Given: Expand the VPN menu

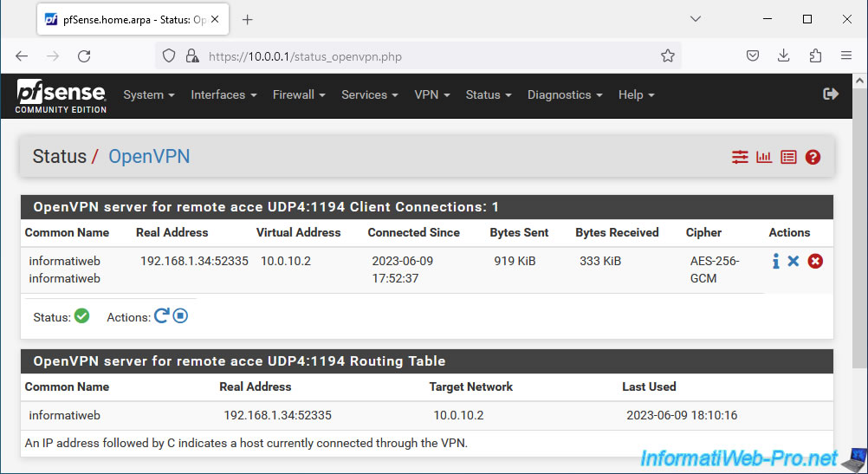Looking at the screenshot, I should [432, 94].
